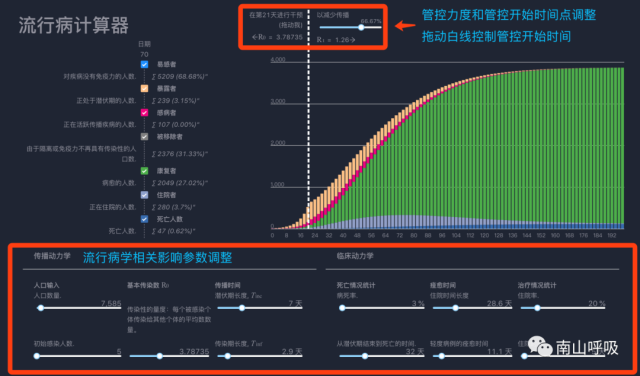Uncheck the 暴露者 (exposed) checkbox
This screenshot has width=640, height=376.
pyautogui.click(x=144, y=89)
